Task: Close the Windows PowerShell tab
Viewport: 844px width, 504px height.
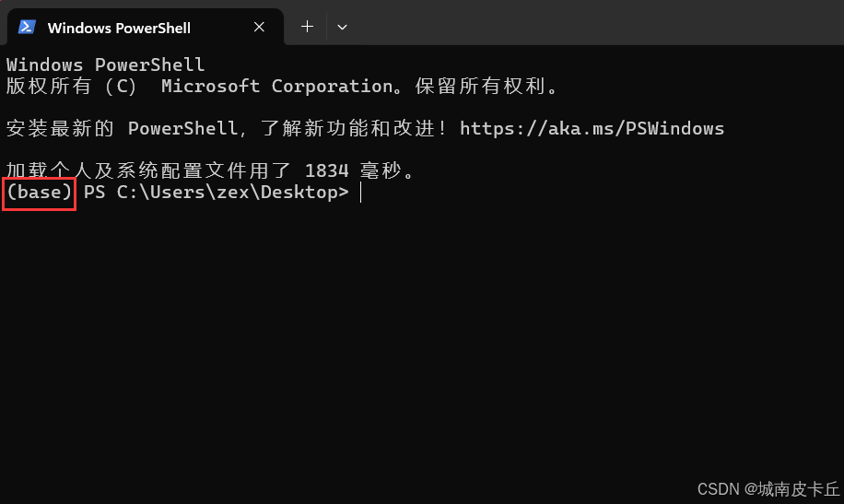Action: (259, 27)
